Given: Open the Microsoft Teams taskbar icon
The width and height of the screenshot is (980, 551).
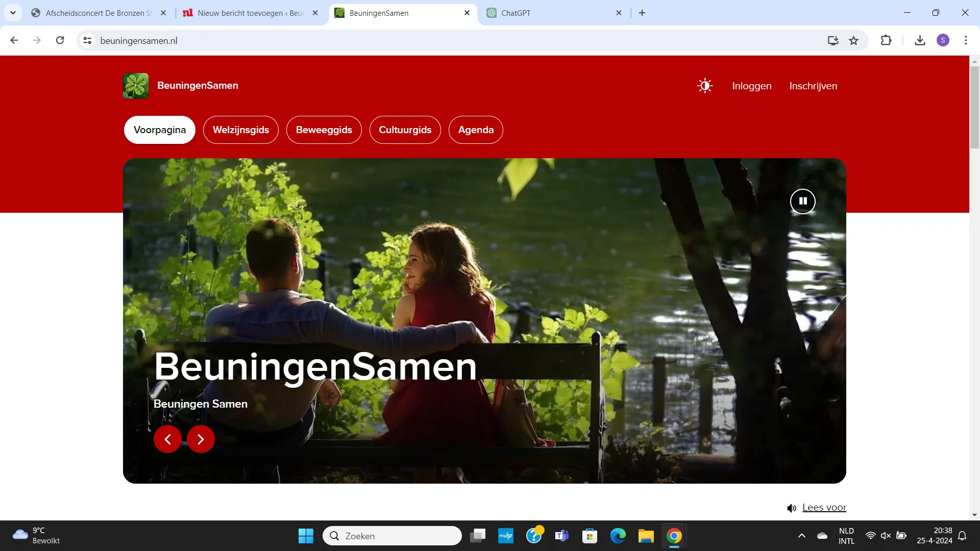Looking at the screenshot, I should 561,536.
